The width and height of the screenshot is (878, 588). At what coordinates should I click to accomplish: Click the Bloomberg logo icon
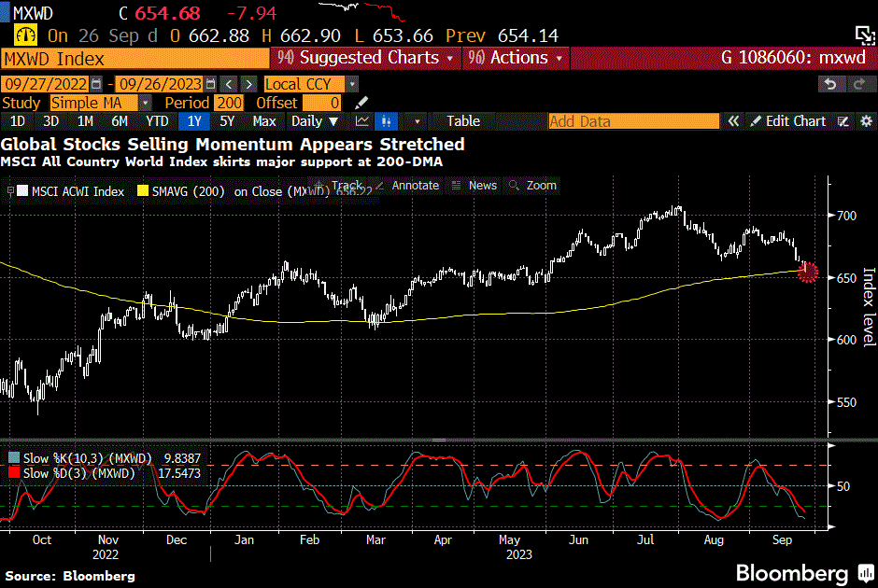click(x=867, y=573)
